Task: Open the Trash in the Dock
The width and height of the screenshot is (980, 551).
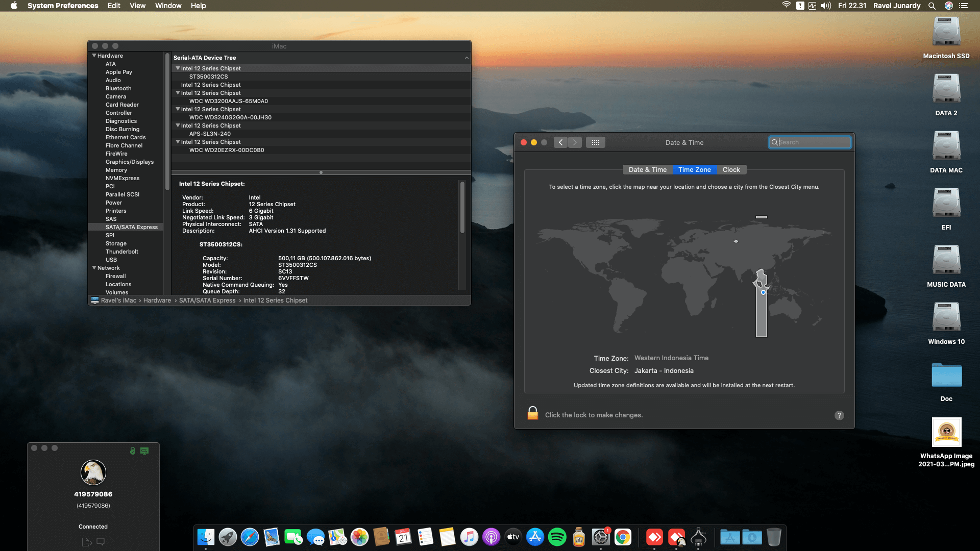Action: (x=774, y=537)
